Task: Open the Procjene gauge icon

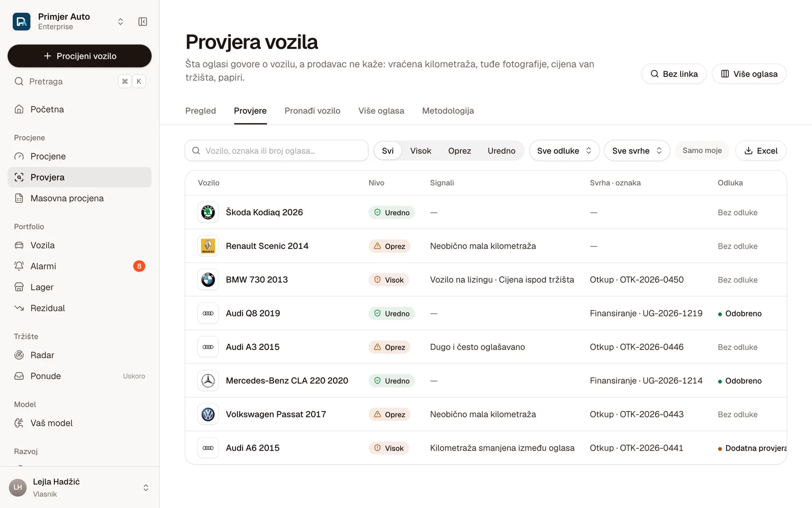Action: click(x=19, y=156)
